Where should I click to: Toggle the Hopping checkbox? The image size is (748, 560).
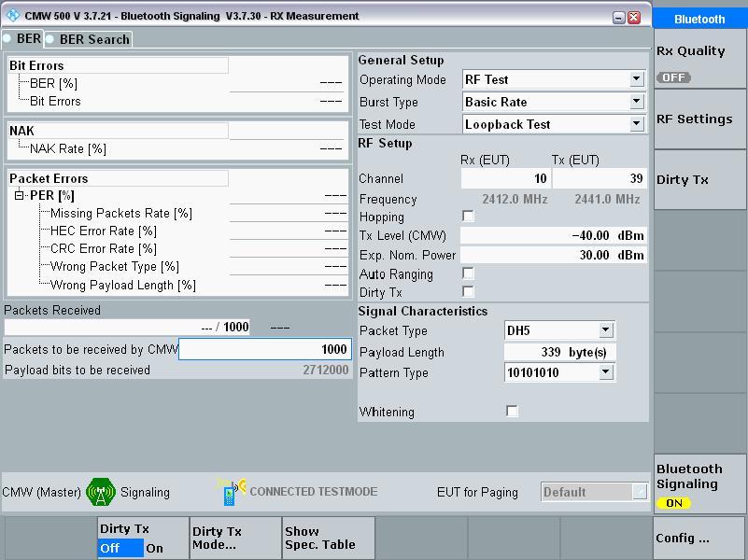pos(469,217)
